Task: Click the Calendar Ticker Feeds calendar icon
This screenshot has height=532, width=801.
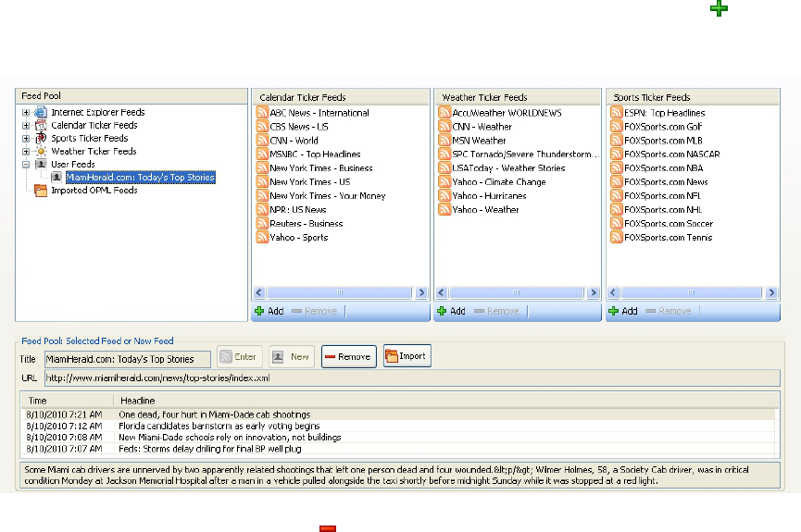Action: pyautogui.click(x=41, y=125)
